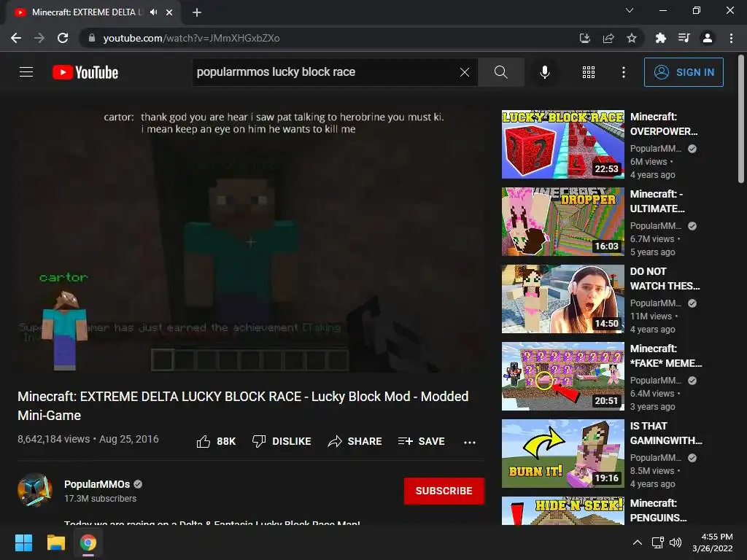747x560 pixels.
Task: Reload the page
Action: click(63, 38)
